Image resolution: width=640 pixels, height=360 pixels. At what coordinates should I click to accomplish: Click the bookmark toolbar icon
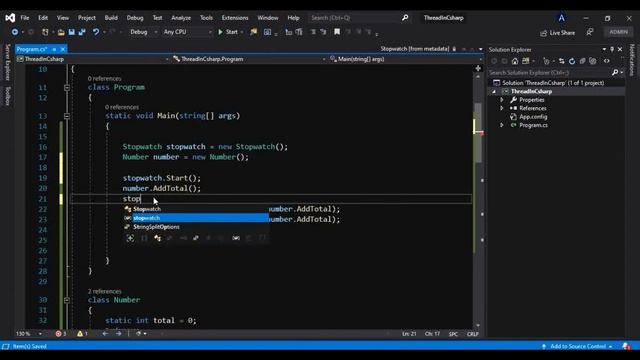coord(337,32)
